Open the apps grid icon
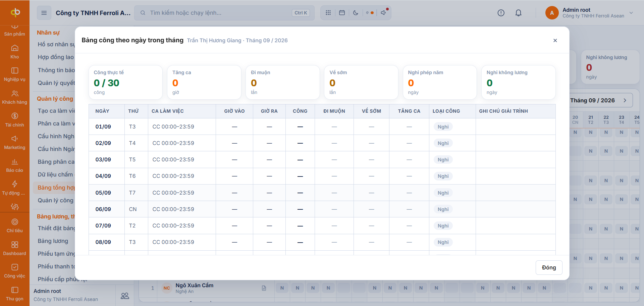Image resolution: width=644 pixels, height=306 pixels. [328, 13]
